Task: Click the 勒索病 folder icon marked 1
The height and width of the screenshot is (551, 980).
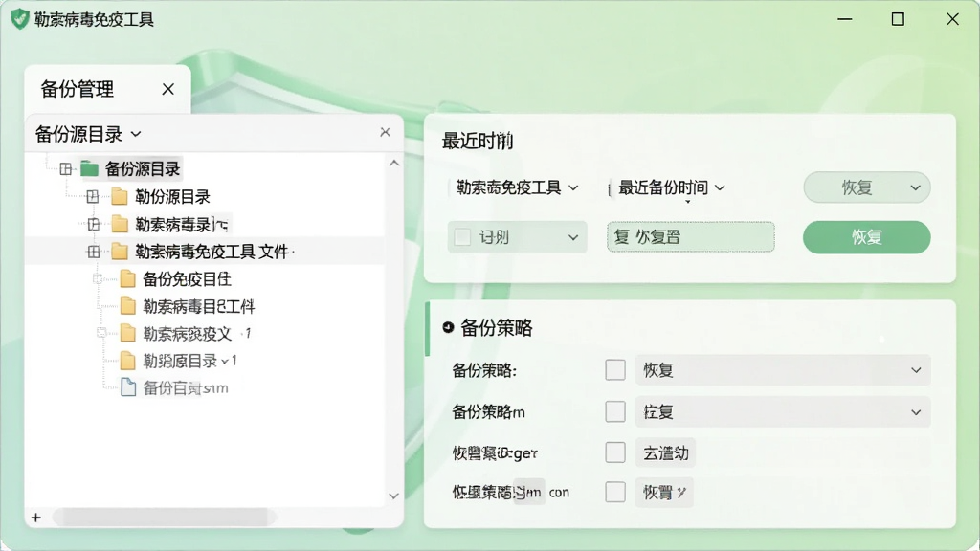Action: click(x=127, y=334)
